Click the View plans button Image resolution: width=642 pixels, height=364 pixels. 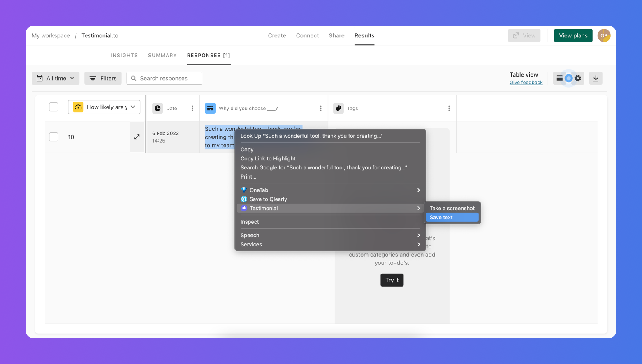[x=573, y=35]
